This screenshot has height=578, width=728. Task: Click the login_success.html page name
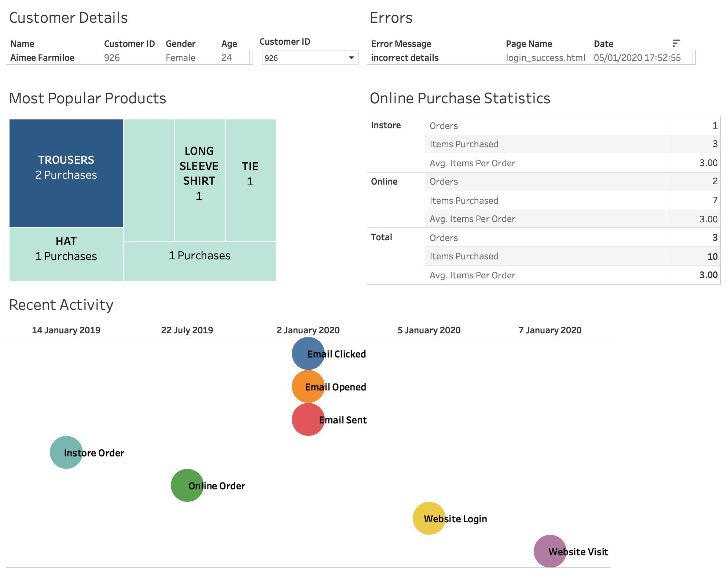coord(545,58)
